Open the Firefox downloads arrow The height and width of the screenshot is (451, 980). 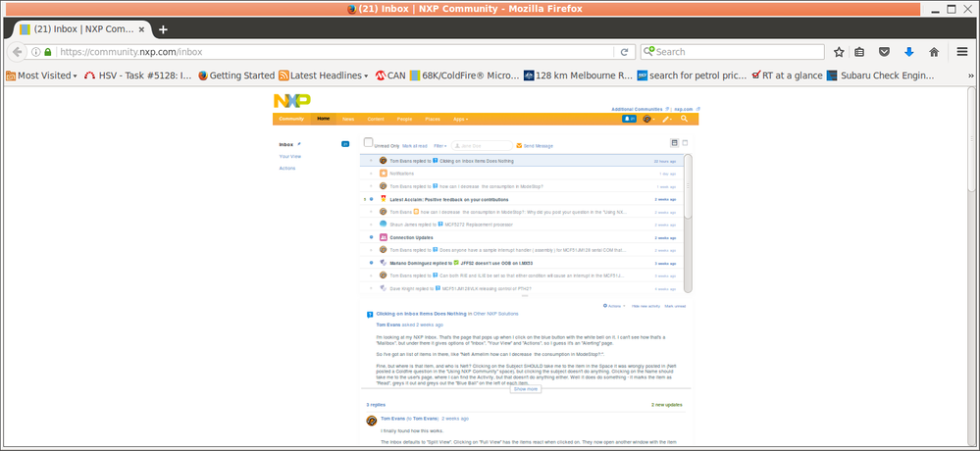coord(909,52)
